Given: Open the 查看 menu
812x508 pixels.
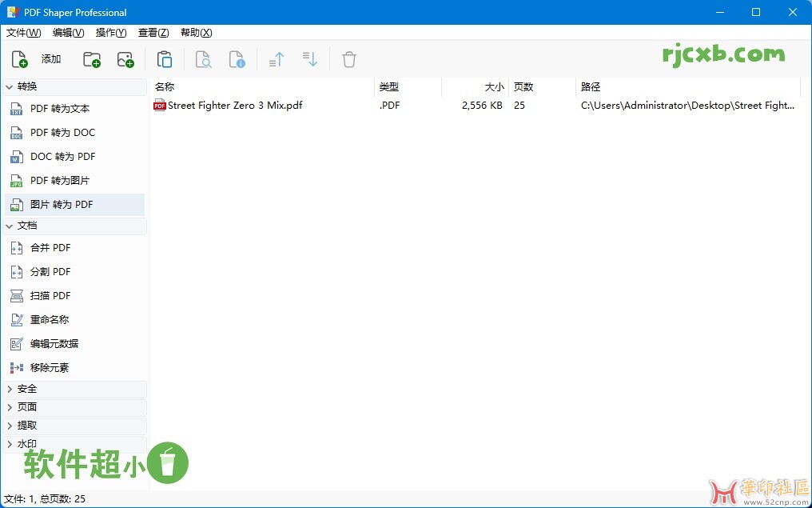Looking at the screenshot, I should (153, 33).
